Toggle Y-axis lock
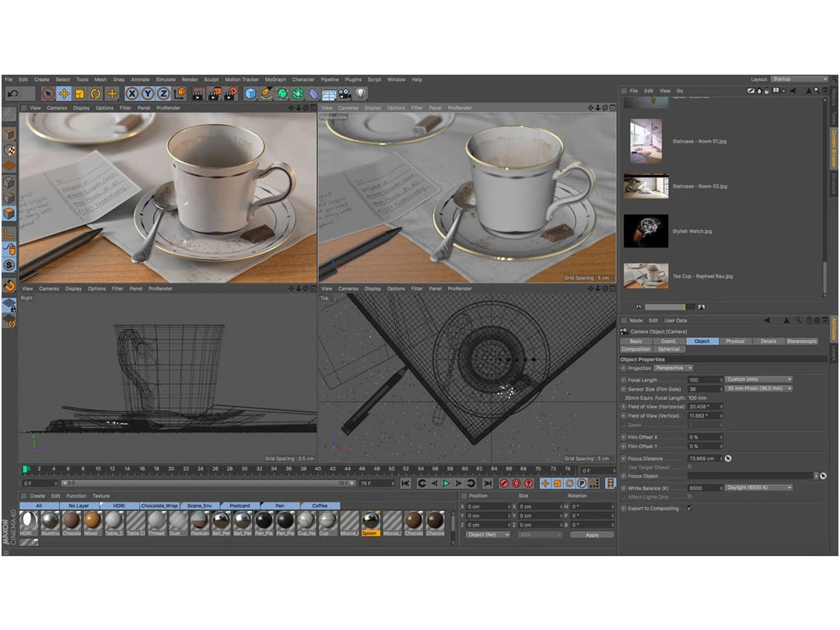Screen dimensions: 840x630 click(148, 94)
